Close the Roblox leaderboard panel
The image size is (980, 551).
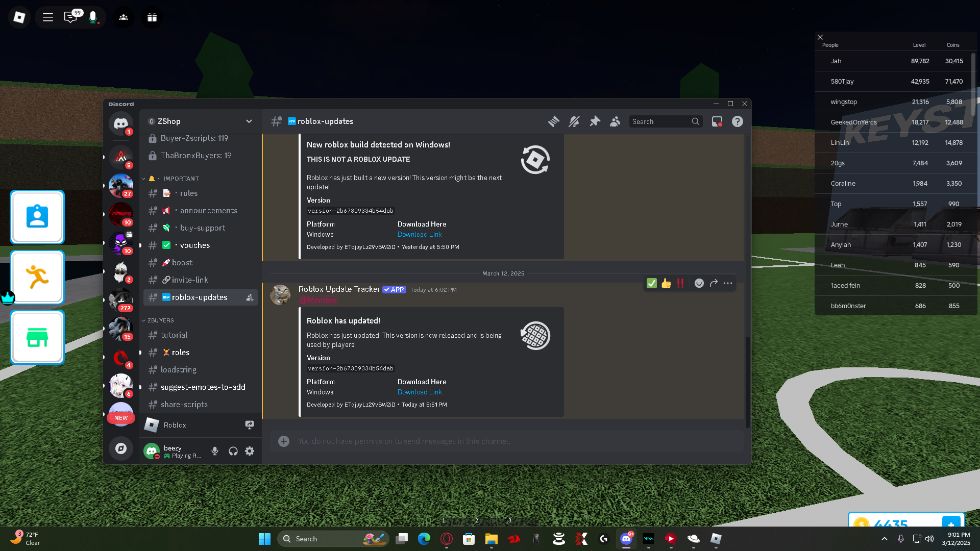[x=820, y=37]
